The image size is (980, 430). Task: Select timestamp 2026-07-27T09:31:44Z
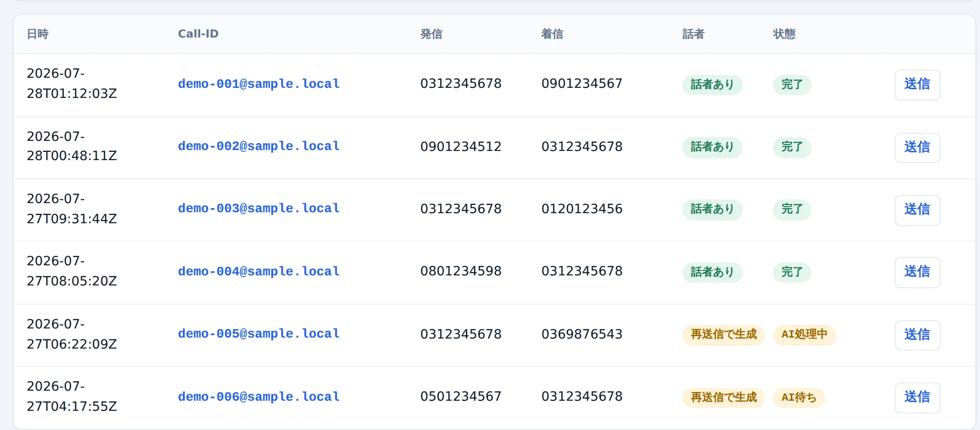tap(72, 209)
